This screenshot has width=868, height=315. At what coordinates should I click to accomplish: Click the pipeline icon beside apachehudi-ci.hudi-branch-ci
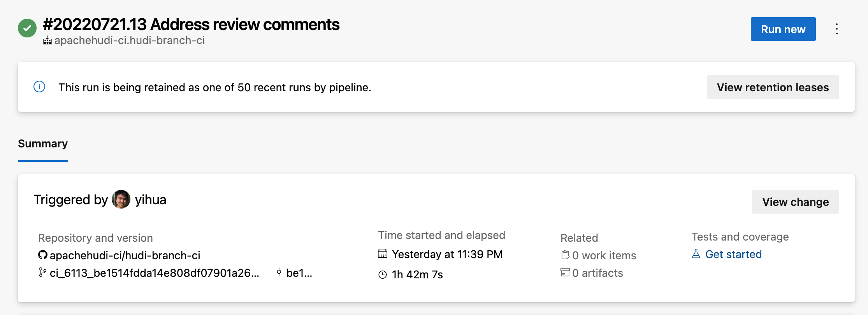click(47, 40)
